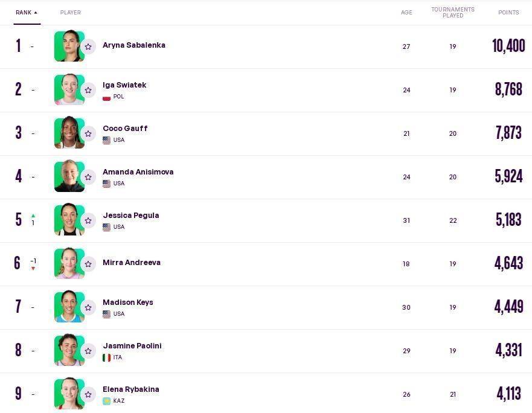This screenshot has height=413, width=532.
Task: Click the Italy flag under Paolini
Action: 106,357
